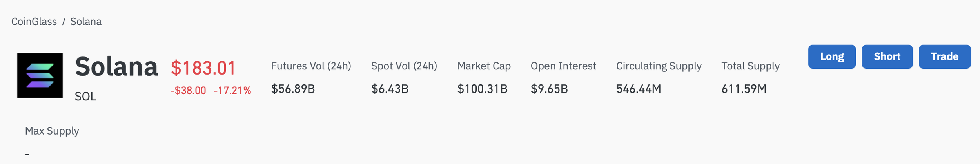
Task: Click the Solana coin name heading
Action: (116, 67)
